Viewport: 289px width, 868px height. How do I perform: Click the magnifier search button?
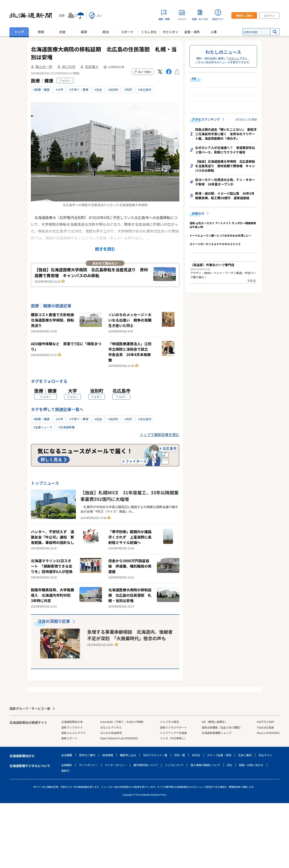[275, 32]
